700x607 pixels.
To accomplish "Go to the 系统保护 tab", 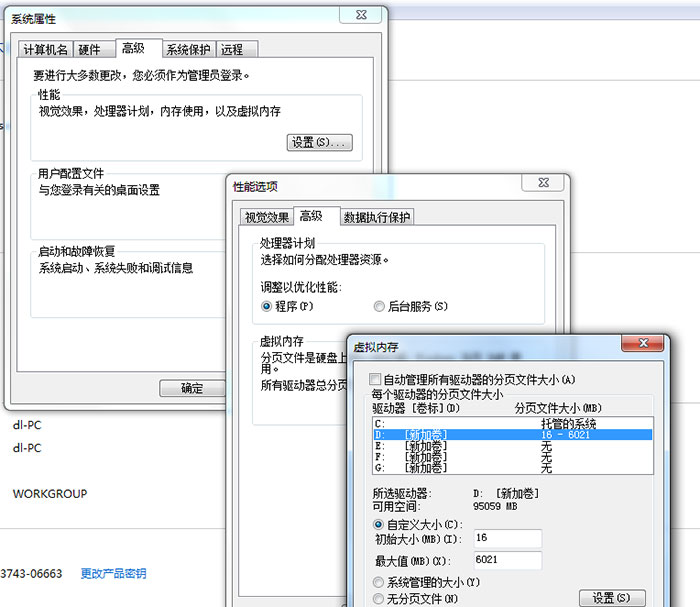I will coord(188,50).
